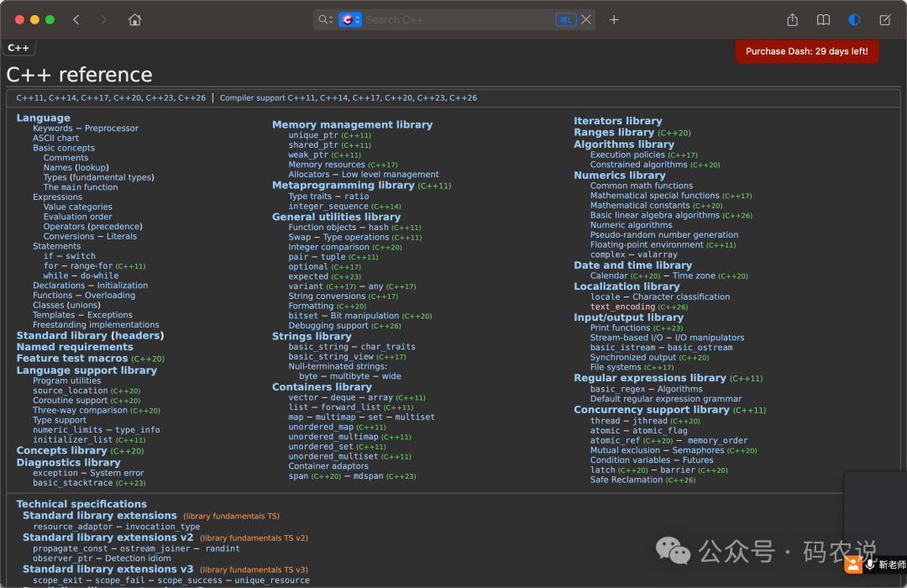Open Containers library link
The height and width of the screenshot is (588, 907).
[322, 387]
